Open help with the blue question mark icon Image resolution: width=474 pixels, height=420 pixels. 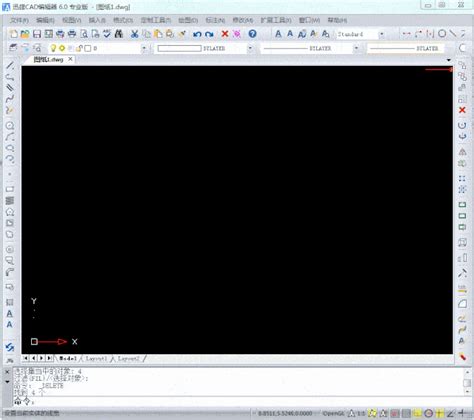pos(252,34)
